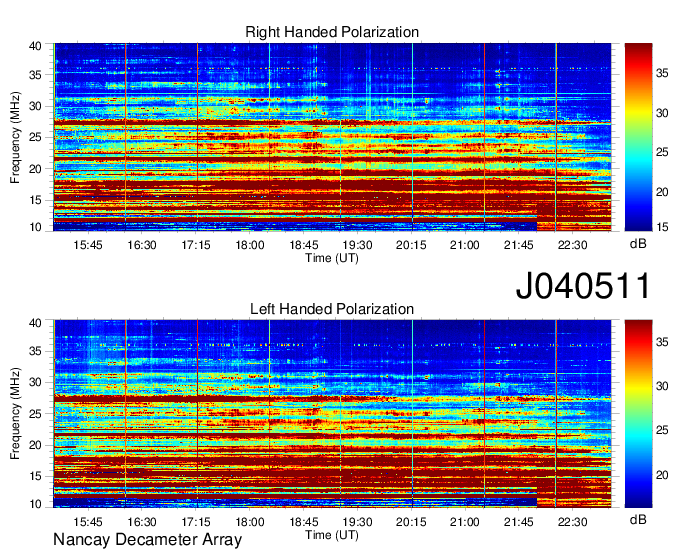Click the 18:00 time tick on Right Handed plot
The image size is (680, 552).
pyautogui.click(x=250, y=245)
